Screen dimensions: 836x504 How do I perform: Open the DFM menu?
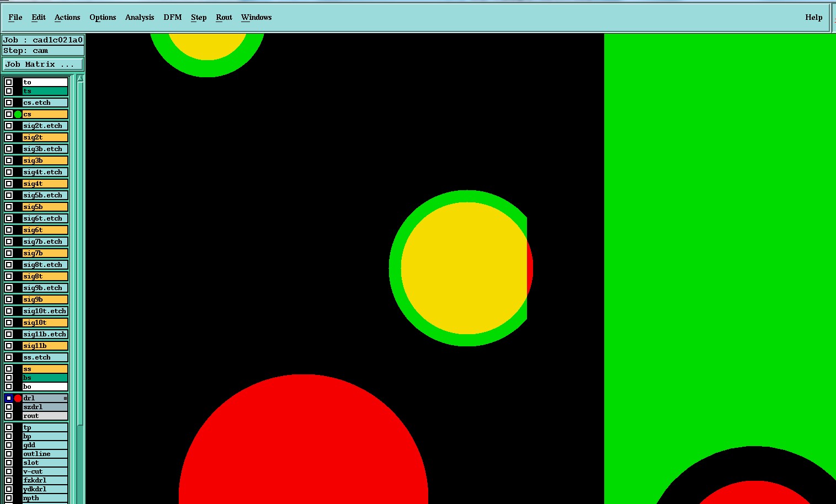pyautogui.click(x=173, y=17)
